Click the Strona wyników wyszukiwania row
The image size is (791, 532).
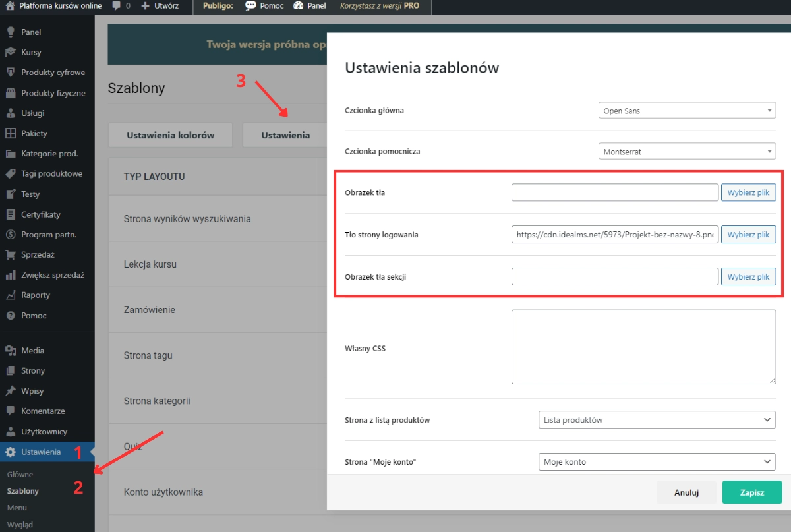click(x=218, y=218)
